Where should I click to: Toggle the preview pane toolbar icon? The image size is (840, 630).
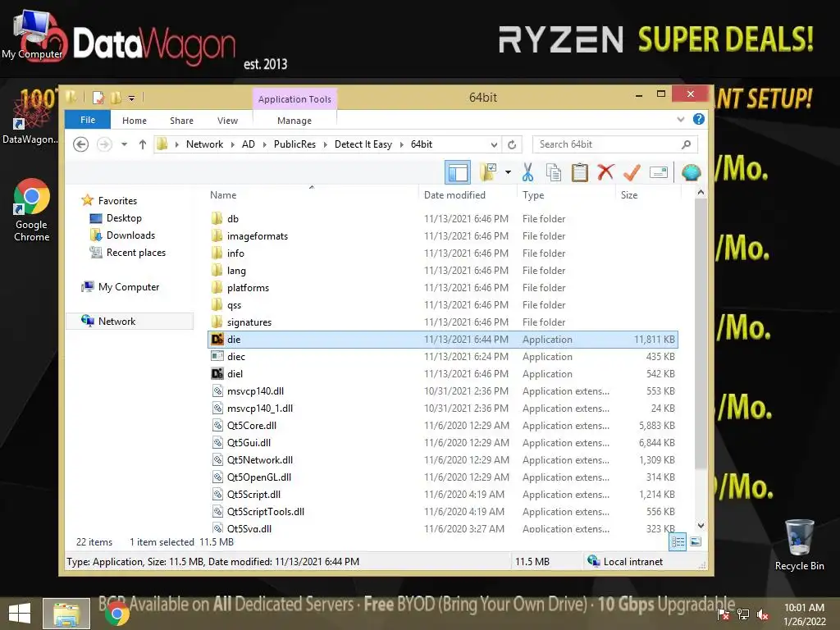(458, 172)
